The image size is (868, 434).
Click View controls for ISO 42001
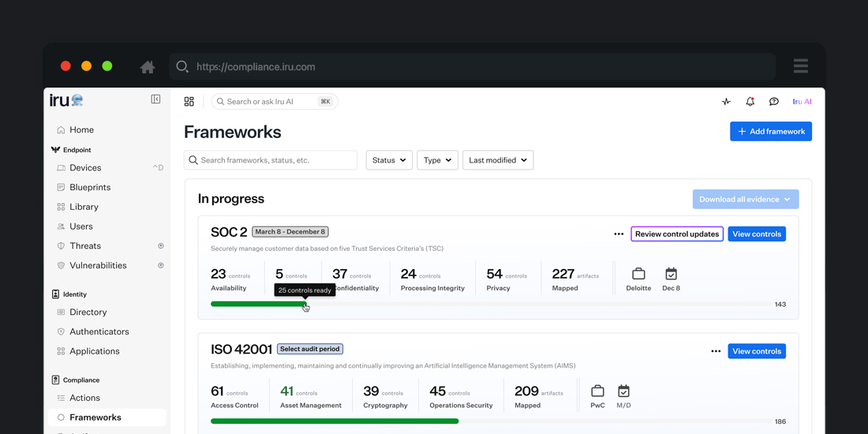(x=757, y=351)
